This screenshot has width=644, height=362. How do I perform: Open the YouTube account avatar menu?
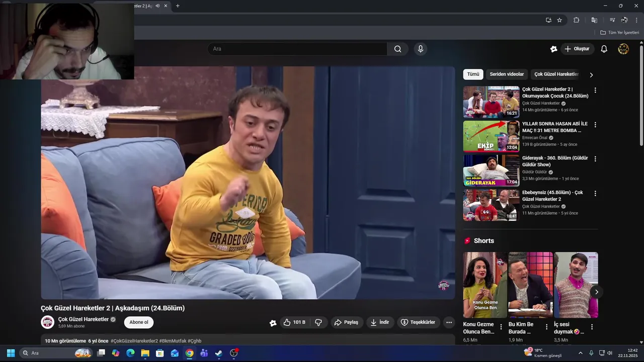pos(623,49)
